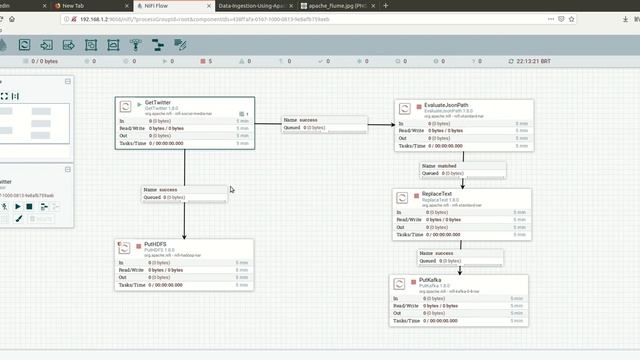This screenshot has height=360, width=640.
Task: Click the running components count status icon
Action: [165, 61]
